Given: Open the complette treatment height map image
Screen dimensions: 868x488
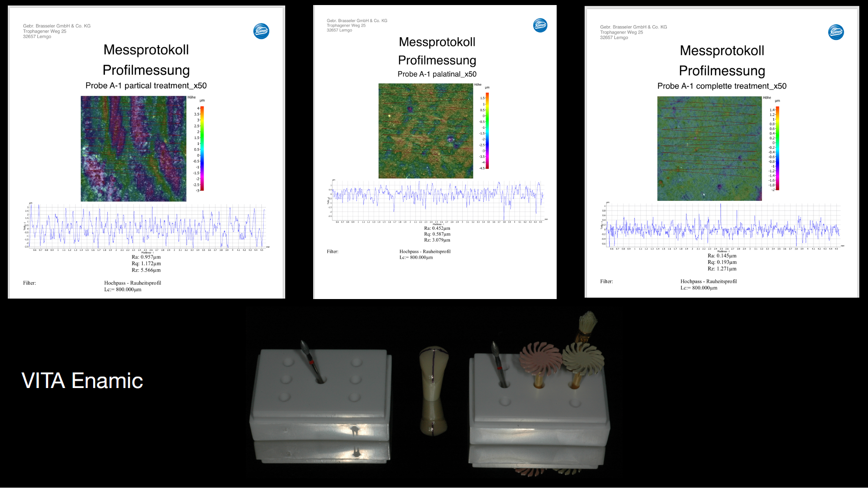Looking at the screenshot, I should point(709,149).
